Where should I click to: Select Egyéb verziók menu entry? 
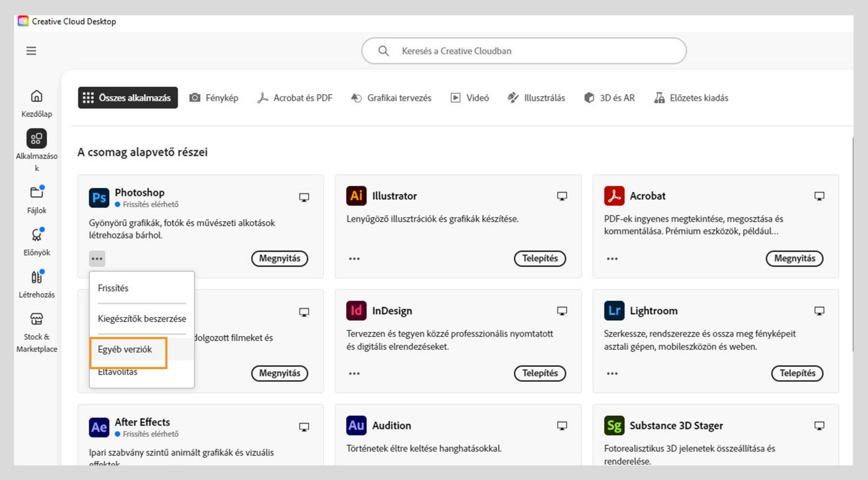pos(125,349)
